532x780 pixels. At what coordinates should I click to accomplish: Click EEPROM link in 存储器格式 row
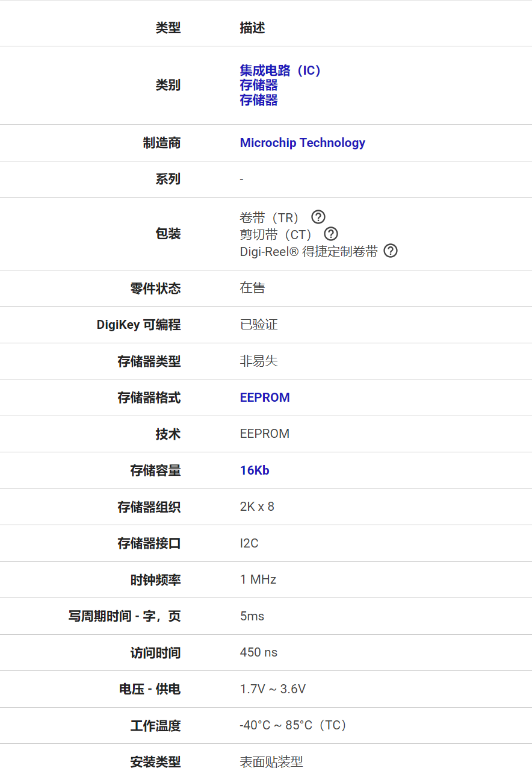265,398
